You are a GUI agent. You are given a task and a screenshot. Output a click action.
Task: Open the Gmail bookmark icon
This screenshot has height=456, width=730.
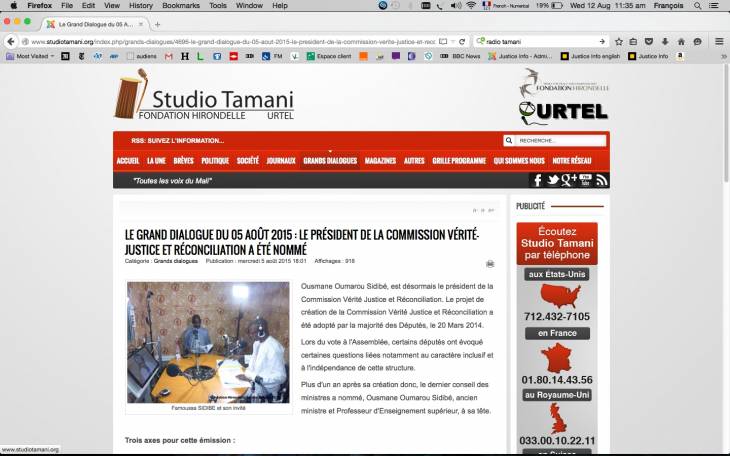(169, 56)
